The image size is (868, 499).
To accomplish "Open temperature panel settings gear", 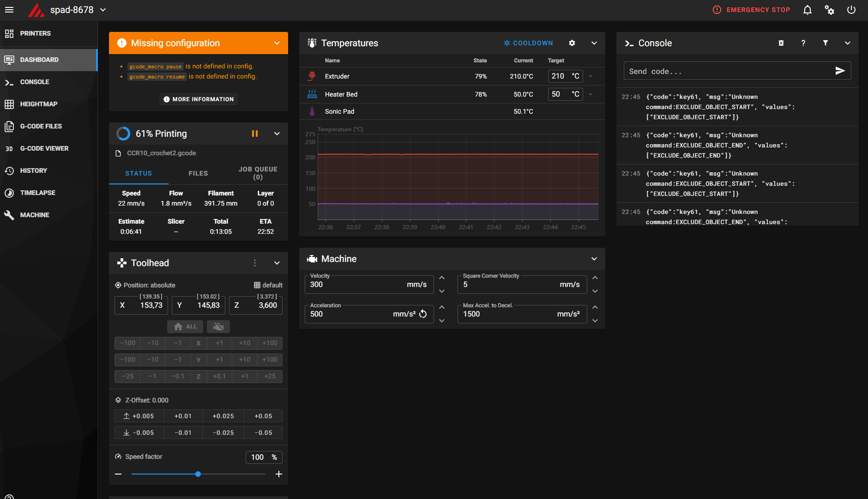I will (572, 43).
